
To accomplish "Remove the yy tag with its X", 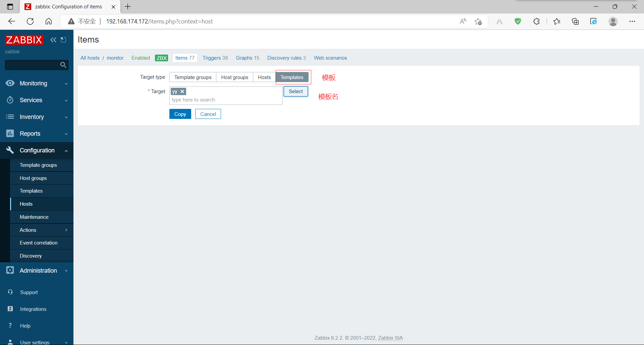I will (182, 91).
